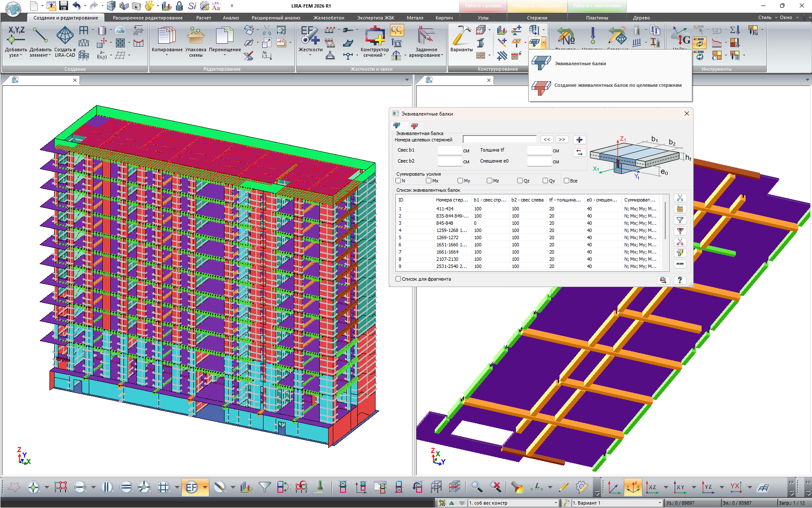Choose Создание эквивалентных балок по целевым стержням
Screen dimensions: 812x508
click(x=617, y=86)
